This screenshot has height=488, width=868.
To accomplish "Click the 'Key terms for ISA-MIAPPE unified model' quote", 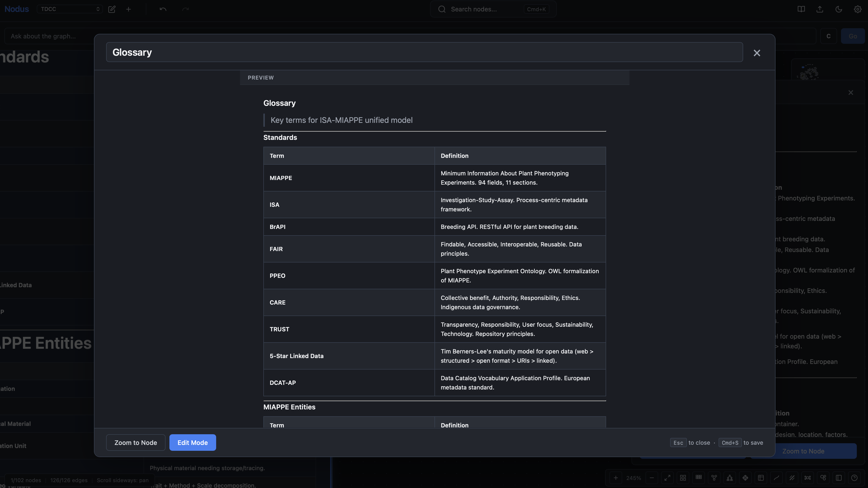I will 341,120.
